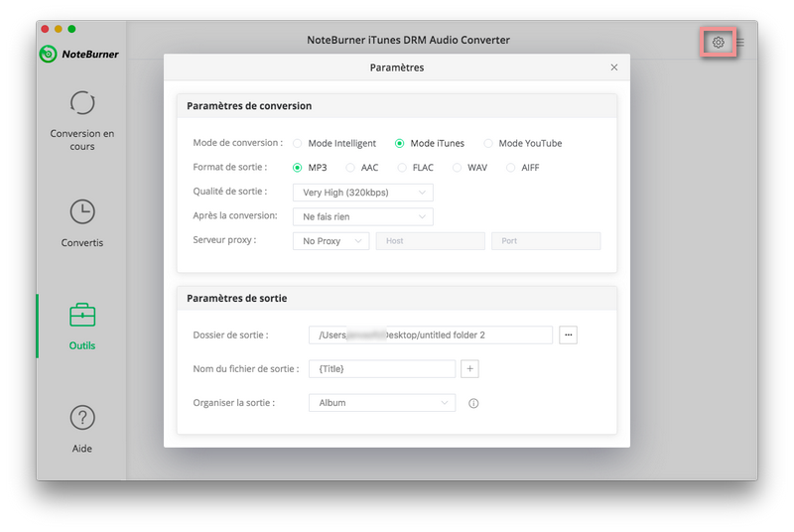Select the Outils toolbox icon

pyautogui.click(x=82, y=315)
